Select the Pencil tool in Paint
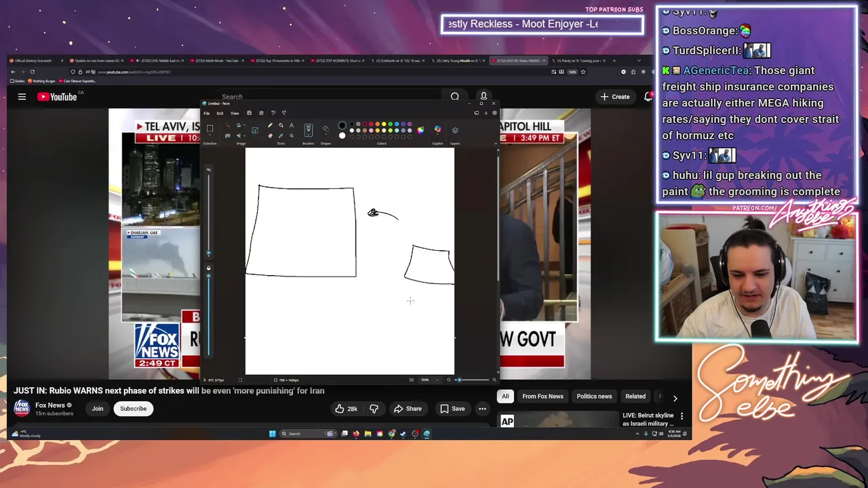 270,125
